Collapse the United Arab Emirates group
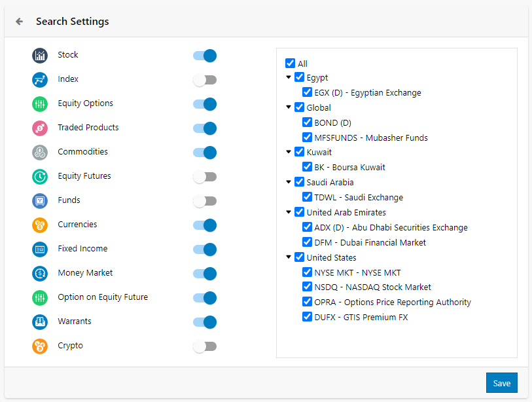The width and height of the screenshot is (532, 402). tap(289, 212)
